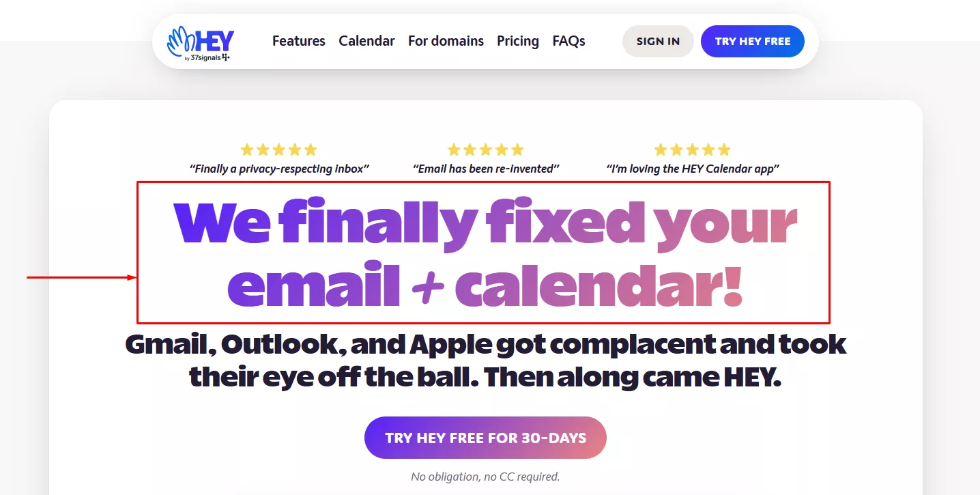
Task: Click stars above privacy-respecting inbox review
Action: [279, 150]
